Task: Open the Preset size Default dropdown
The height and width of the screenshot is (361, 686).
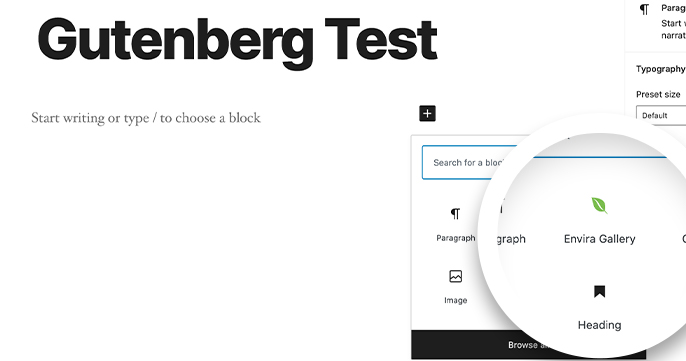Action: [661, 115]
